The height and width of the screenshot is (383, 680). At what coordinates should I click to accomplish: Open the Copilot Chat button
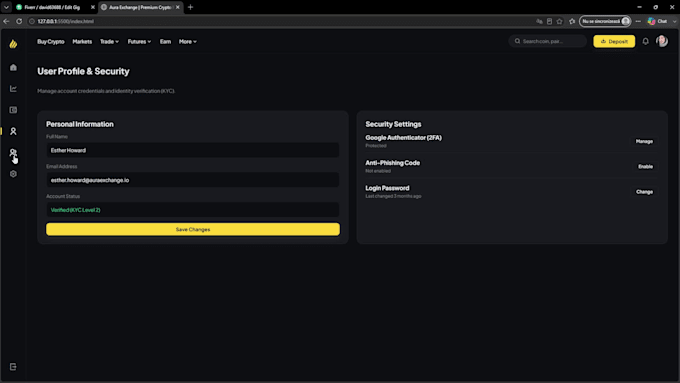click(x=657, y=21)
